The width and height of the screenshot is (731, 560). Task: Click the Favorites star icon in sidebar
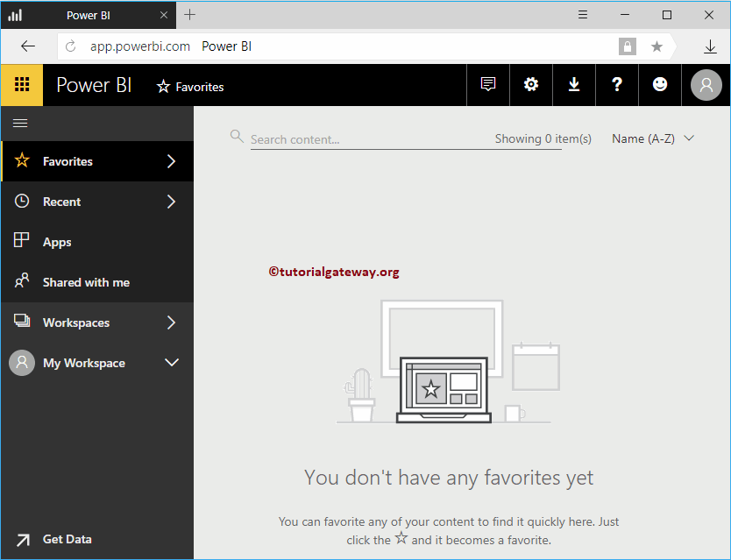(x=22, y=160)
